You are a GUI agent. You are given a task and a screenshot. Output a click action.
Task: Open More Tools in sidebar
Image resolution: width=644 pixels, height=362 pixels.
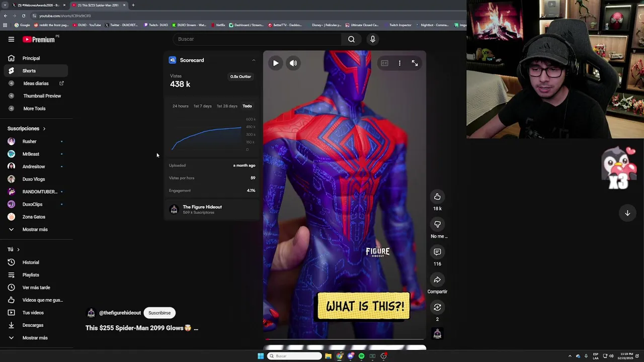click(x=36, y=109)
